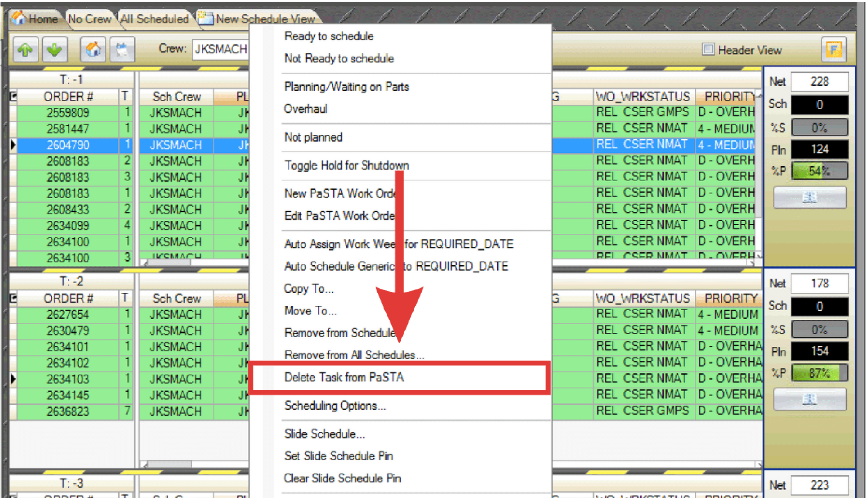This screenshot has height=498, width=868.
Task: Click T:-2 grid top-left selector box
Action: (x=14, y=298)
